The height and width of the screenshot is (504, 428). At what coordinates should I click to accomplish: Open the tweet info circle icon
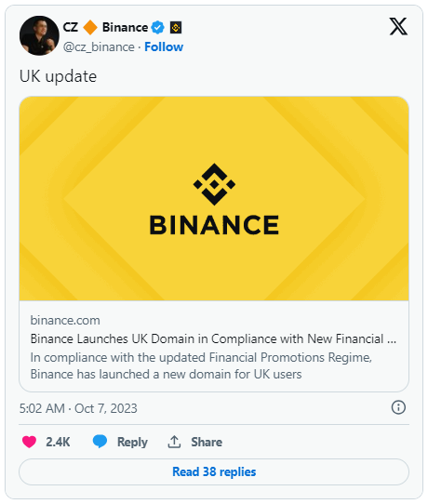pyautogui.click(x=398, y=407)
